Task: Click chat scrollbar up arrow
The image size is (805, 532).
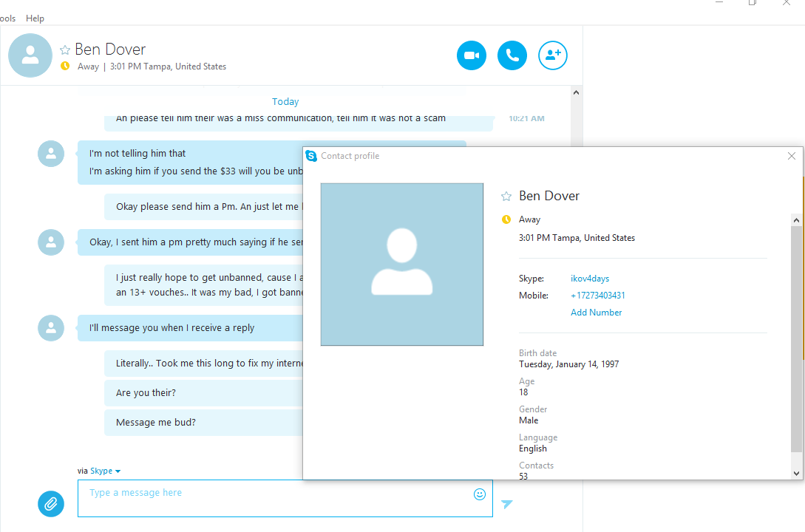Action: pyautogui.click(x=576, y=93)
